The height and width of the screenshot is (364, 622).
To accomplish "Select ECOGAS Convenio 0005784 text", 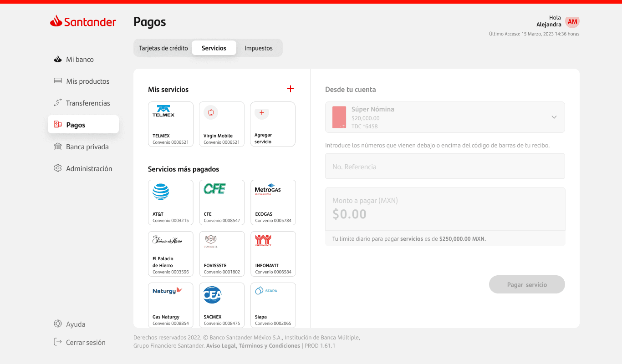I will [273, 221].
